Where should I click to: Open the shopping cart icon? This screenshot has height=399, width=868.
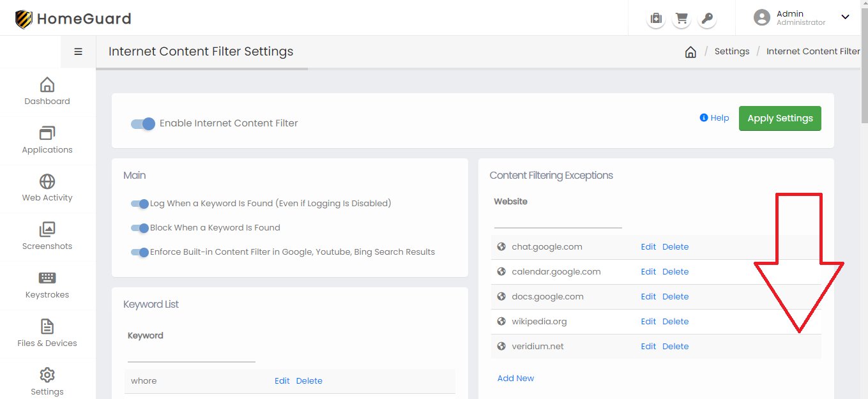tap(681, 19)
